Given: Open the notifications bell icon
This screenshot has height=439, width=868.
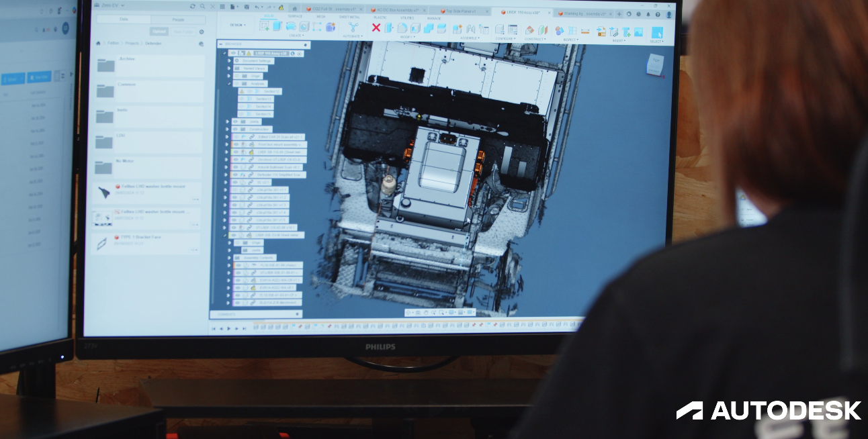Looking at the screenshot, I should click(648, 14).
